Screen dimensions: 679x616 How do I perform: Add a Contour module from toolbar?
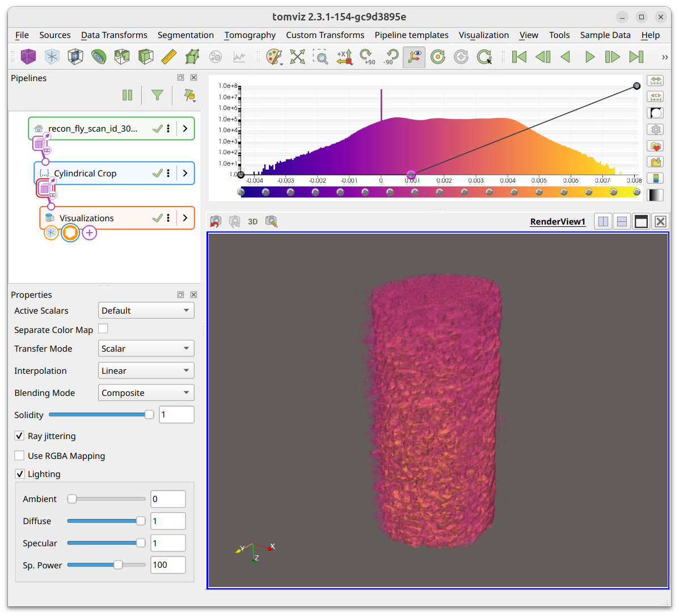[x=99, y=57]
